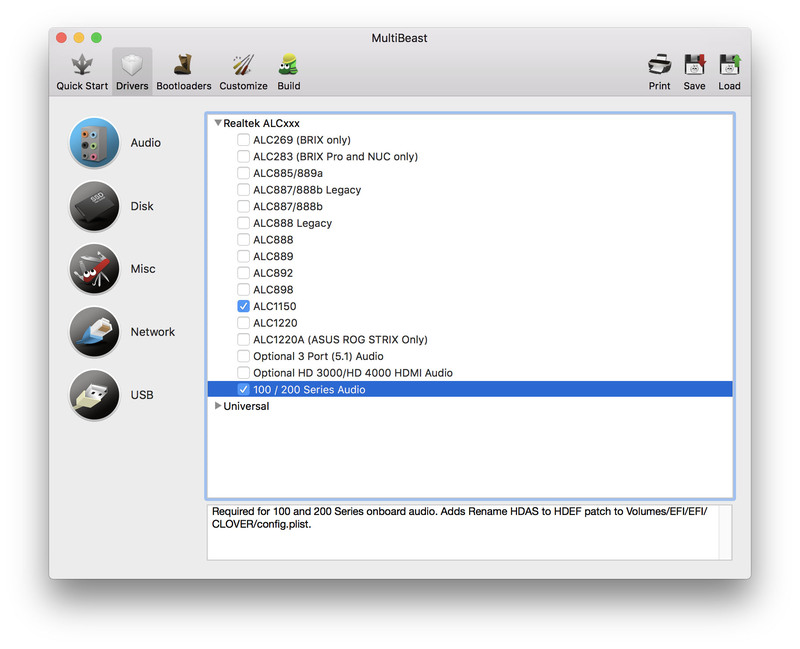Select the ALC887/888b row text
This screenshot has width=800, height=649.
[x=288, y=207]
